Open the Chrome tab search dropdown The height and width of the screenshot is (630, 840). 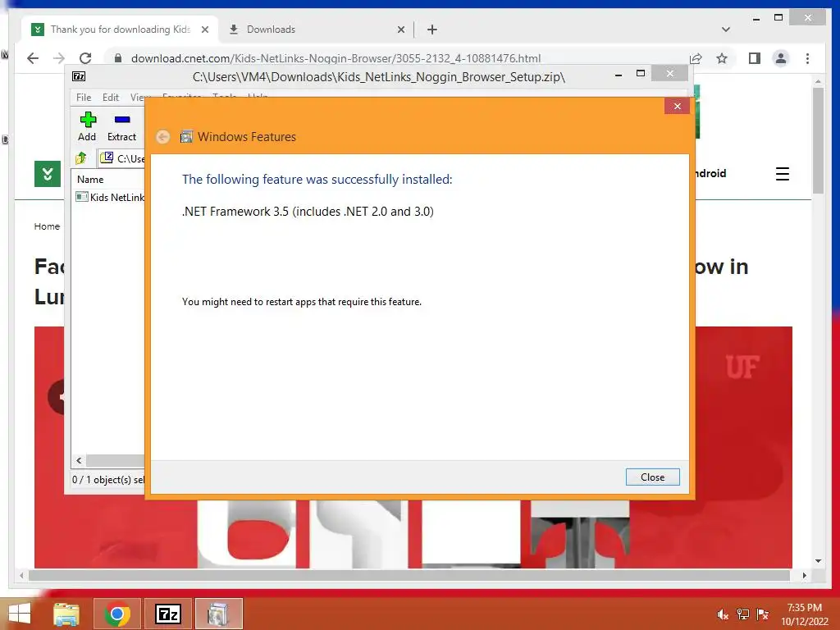(725, 30)
